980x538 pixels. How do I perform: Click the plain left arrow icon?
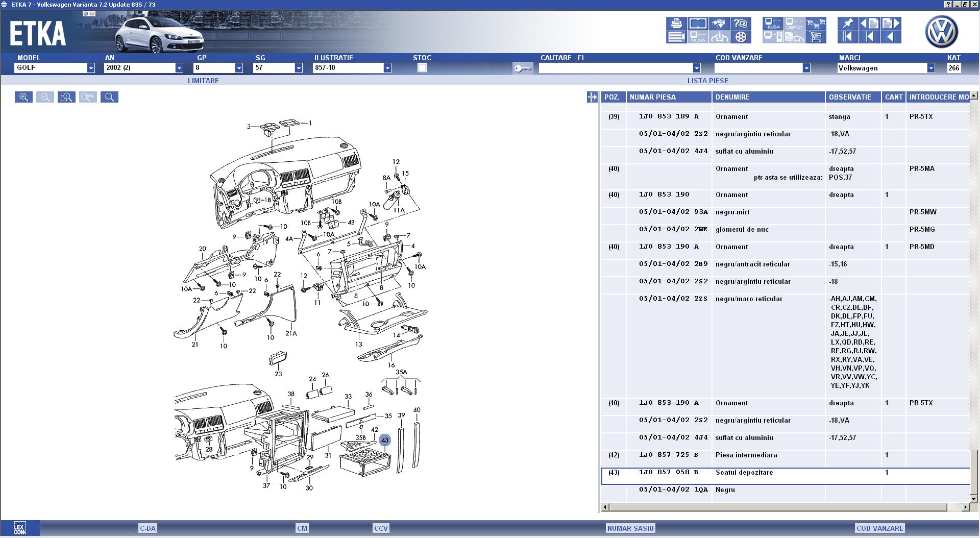tap(891, 37)
